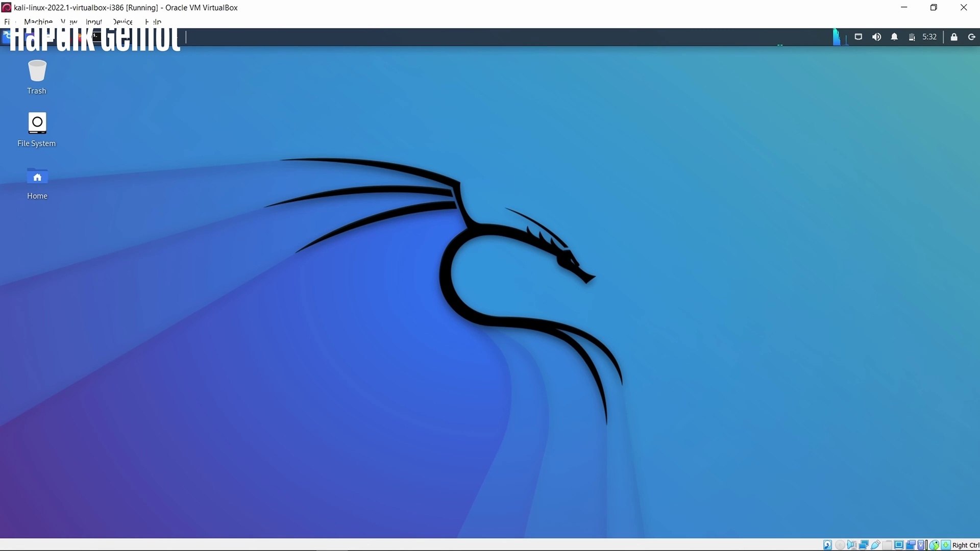
Task: Click the shared folders status icon
Action: click(887, 545)
